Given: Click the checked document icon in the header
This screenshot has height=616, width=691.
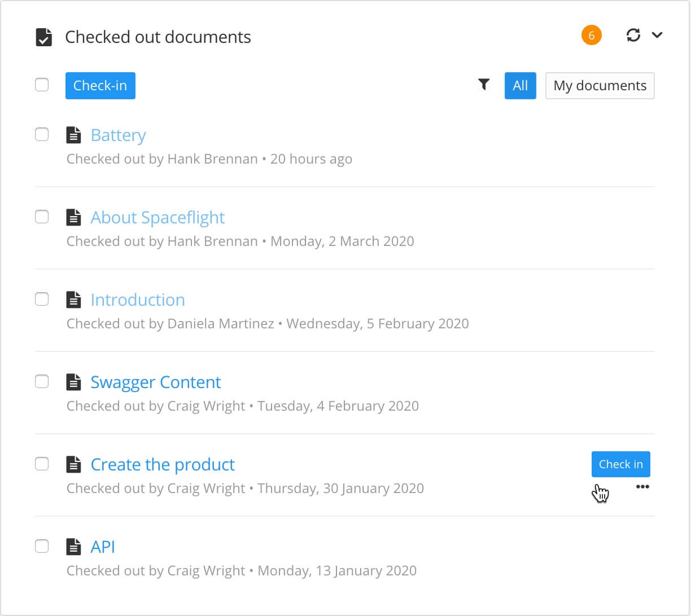Looking at the screenshot, I should pos(45,36).
